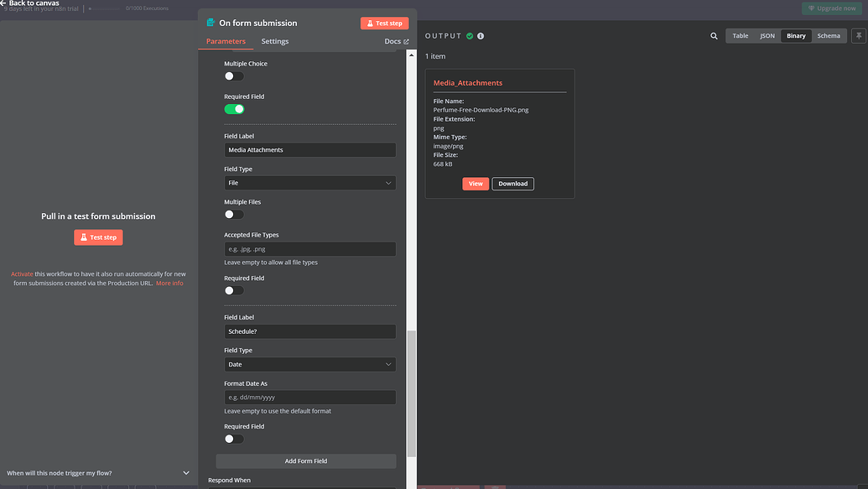Open the Field Type dropdown set to File

tap(309, 183)
